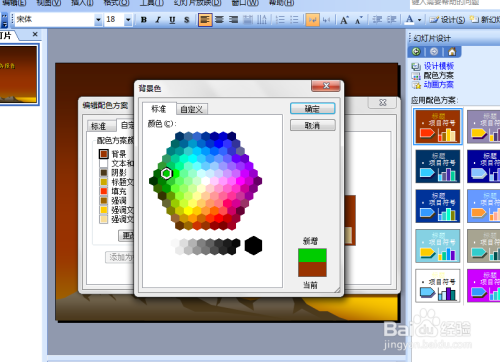This screenshot has width=500, height=362.
Task: Apply white background color scheme thumbnail
Action: (x=438, y=286)
